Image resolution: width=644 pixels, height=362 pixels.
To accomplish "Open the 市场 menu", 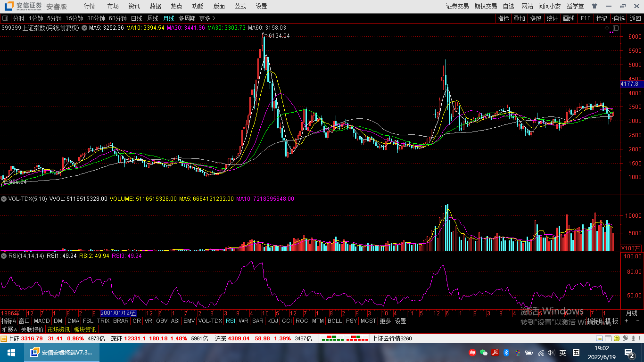I will coord(113,6).
